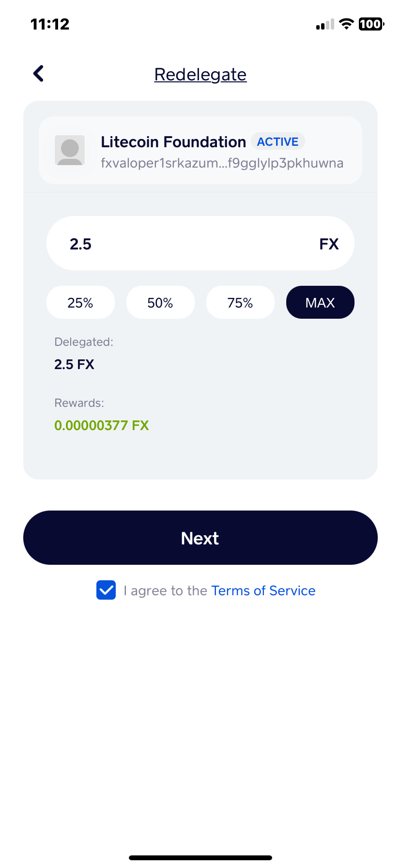Tap the battery indicator showing 100
The height and width of the screenshot is (868, 401).
click(x=371, y=24)
